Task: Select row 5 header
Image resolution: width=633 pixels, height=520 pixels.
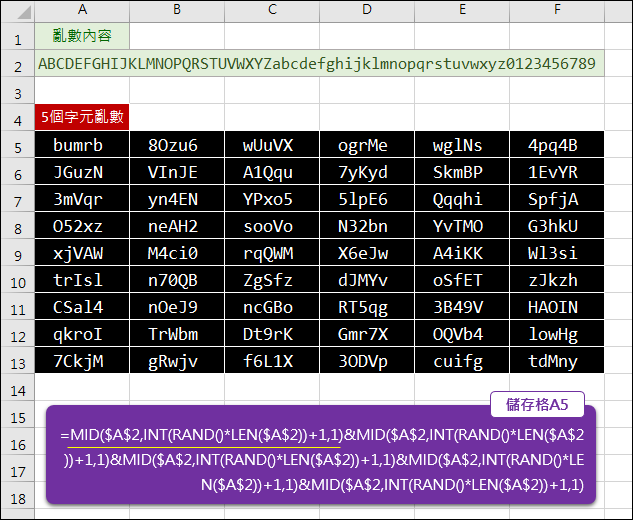Action: pos(18,144)
